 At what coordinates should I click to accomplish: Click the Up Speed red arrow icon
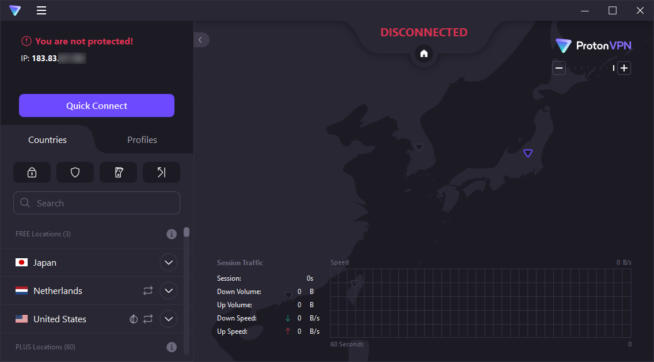point(288,332)
